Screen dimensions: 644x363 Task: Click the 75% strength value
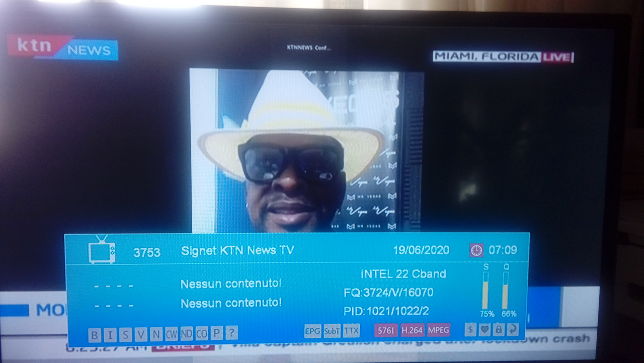pyautogui.click(x=487, y=314)
